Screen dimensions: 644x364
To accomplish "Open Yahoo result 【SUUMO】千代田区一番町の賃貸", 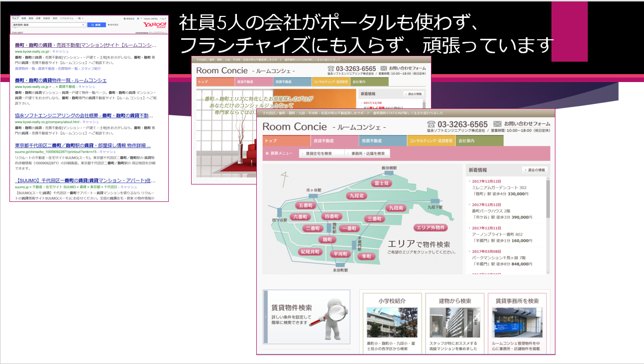I will click(85, 181).
